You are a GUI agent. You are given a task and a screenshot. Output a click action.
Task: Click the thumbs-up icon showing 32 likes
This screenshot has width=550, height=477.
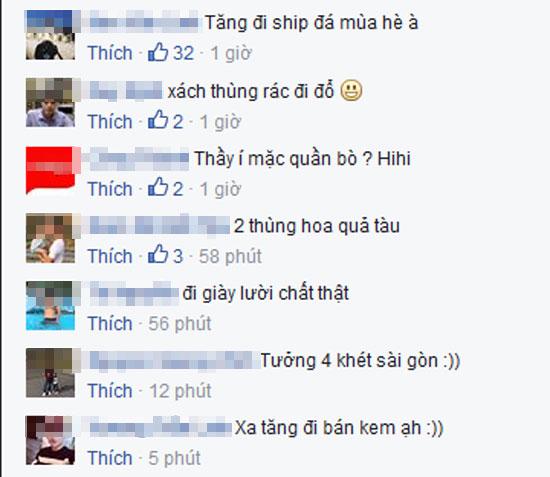point(158,52)
